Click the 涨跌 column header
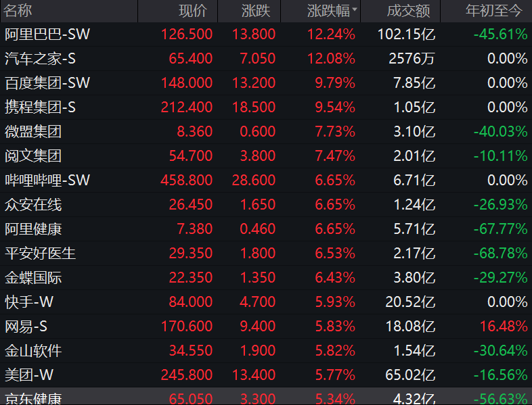532x405 pixels. 256,11
